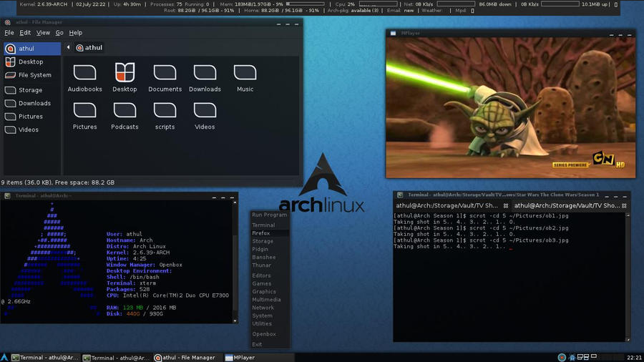
Task: Expand Openbox submenu in root menu
Action: (270, 334)
